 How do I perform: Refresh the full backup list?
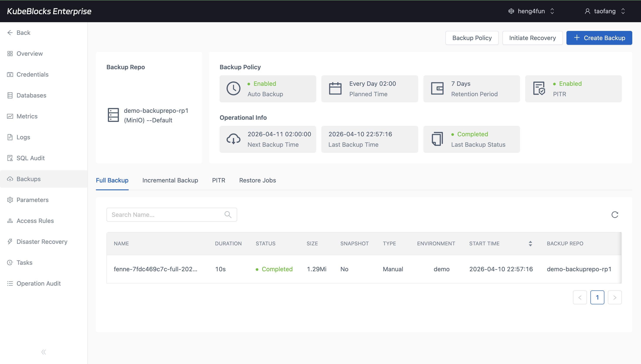(x=615, y=214)
